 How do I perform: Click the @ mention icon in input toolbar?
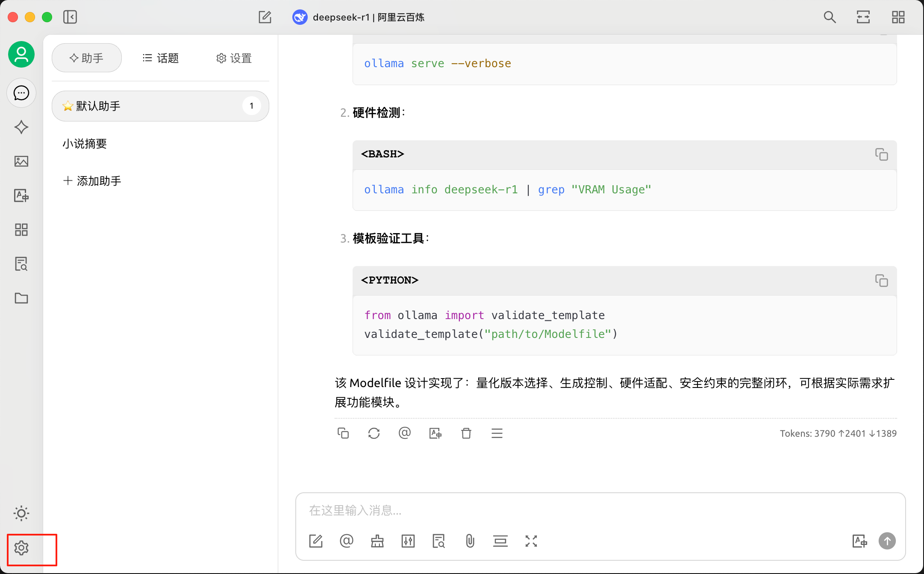347,541
